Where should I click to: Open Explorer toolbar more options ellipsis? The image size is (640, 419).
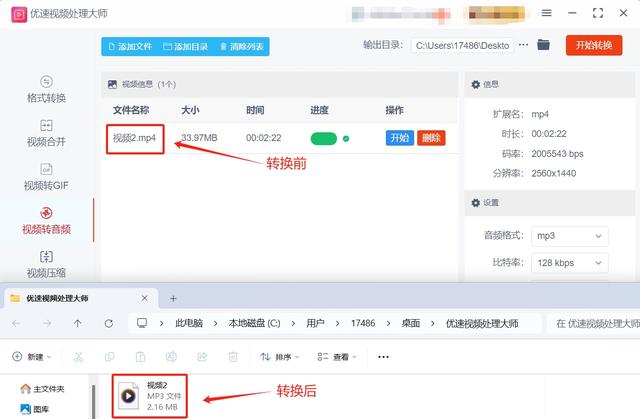pyautogui.click(x=383, y=357)
